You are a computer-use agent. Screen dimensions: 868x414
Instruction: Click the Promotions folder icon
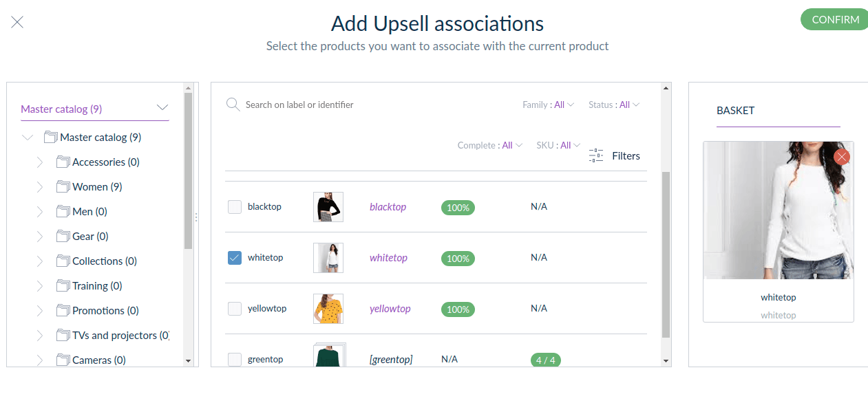[x=63, y=311]
